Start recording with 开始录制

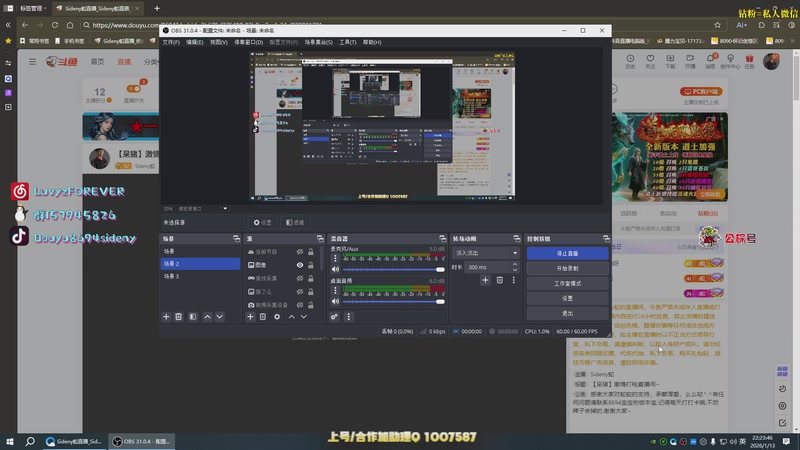[x=567, y=268]
